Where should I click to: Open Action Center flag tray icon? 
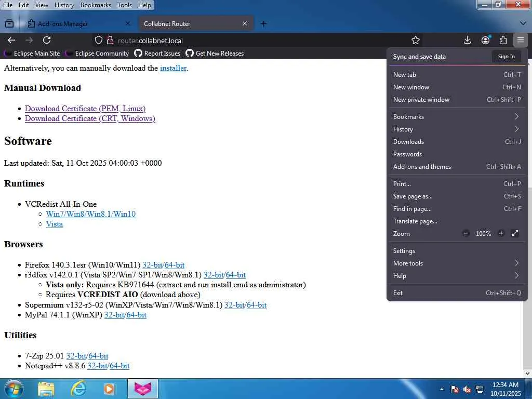coord(455,390)
